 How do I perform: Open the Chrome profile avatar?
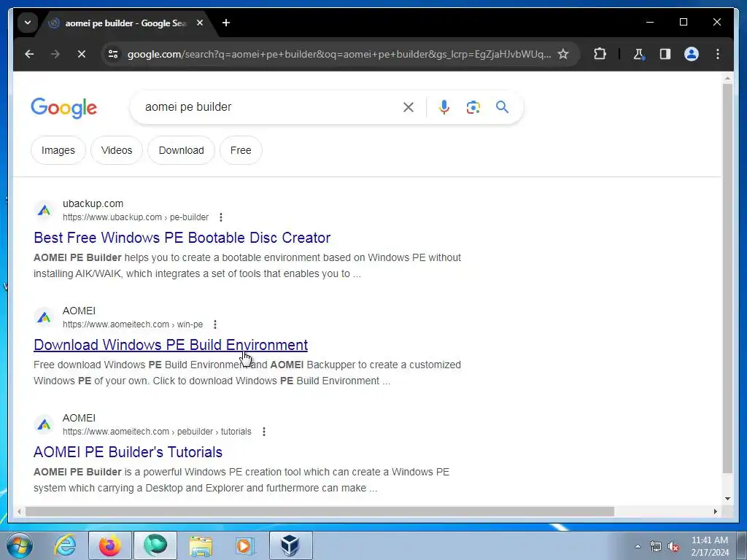[692, 54]
